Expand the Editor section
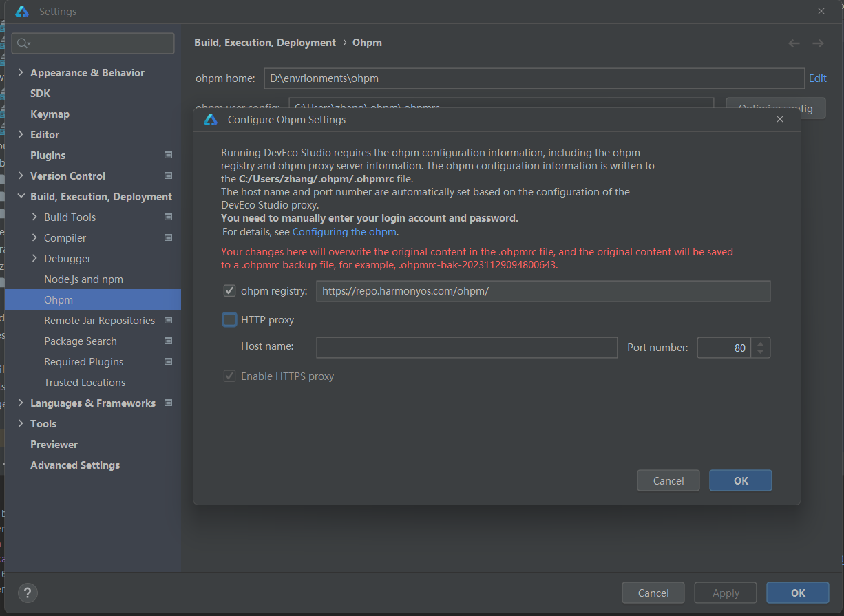Screen dimensions: 844x616 click(x=21, y=134)
